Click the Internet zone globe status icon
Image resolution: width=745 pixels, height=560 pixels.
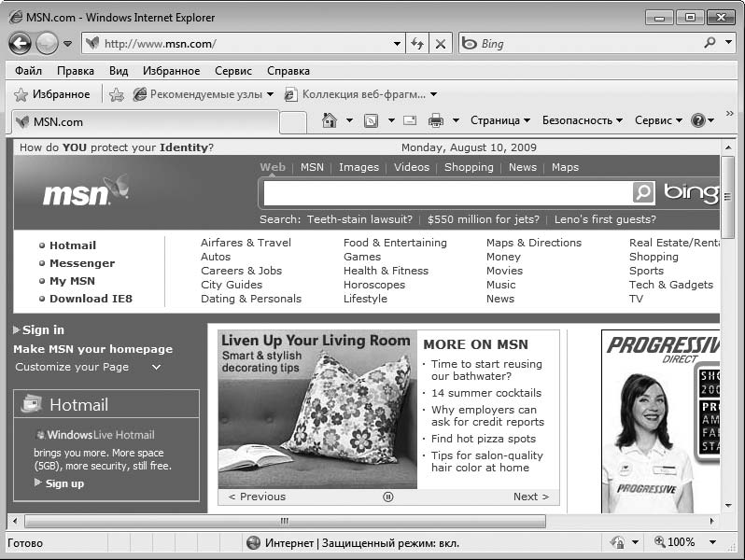(x=253, y=542)
